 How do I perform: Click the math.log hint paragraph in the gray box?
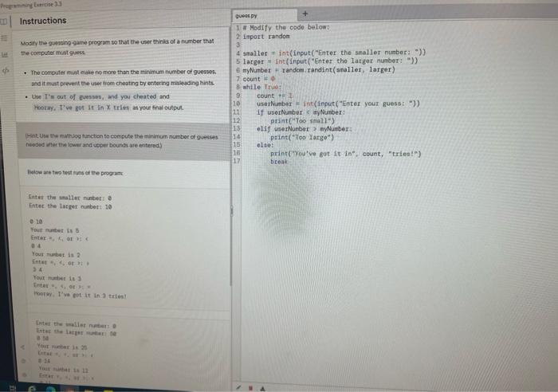coord(122,141)
